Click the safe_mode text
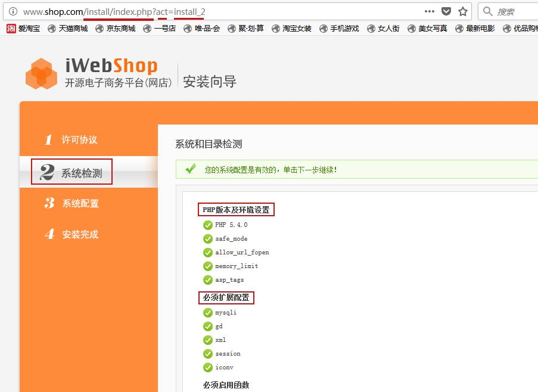The image size is (538, 392). click(x=231, y=239)
